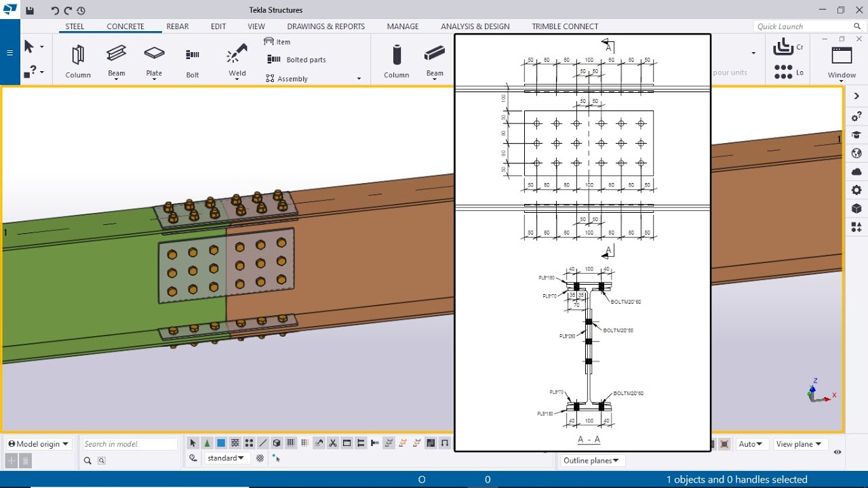Image resolution: width=868 pixels, height=488 pixels.
Task: Open the cloud panel in the sidebar
Action: (856, 172)
